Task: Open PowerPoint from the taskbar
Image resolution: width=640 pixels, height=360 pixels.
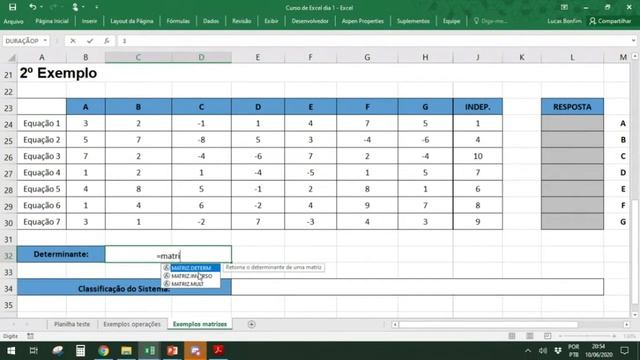Action: (x=172, y=351)
